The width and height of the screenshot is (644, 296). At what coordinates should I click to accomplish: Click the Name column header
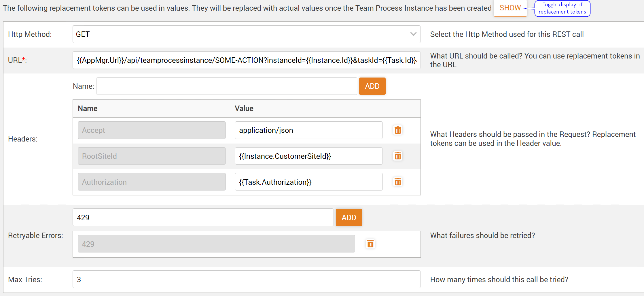coord(88,109)
